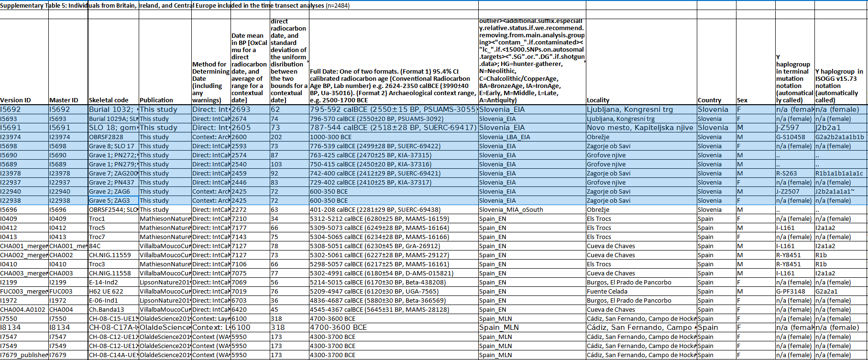Viewport: 868px width, 360px height.
Task: Click the R1b1a1b1a1a1c ISOGG cell
Action: click(x=841, y=173)
